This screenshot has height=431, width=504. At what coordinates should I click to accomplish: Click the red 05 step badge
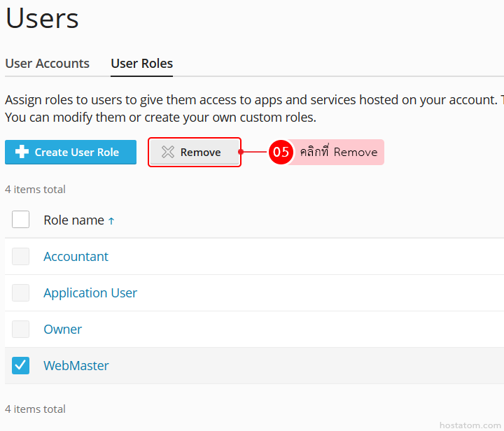pyautogui.click(x=281, y=152)
